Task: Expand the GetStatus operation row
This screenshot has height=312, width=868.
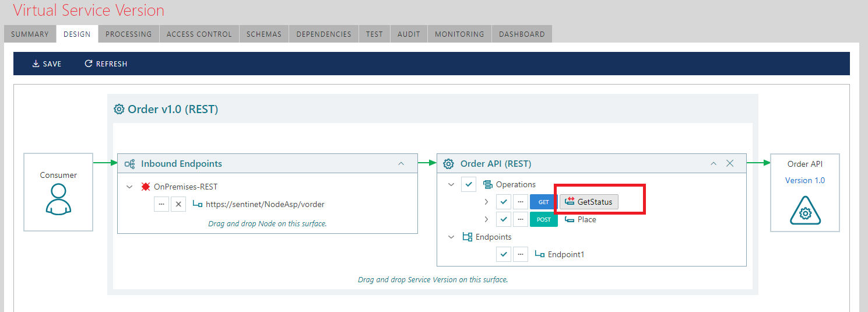Action: (486, 202)
